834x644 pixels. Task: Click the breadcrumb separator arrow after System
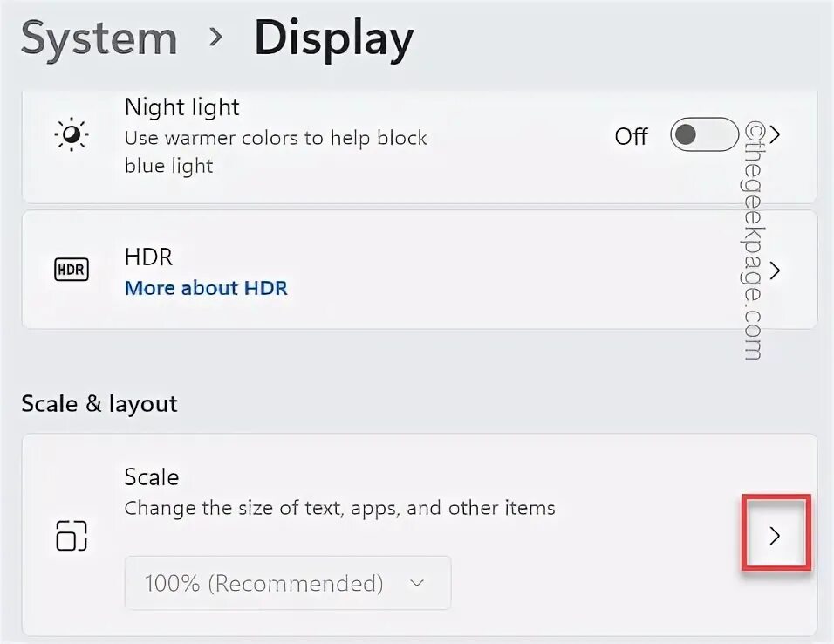point(216,38)
